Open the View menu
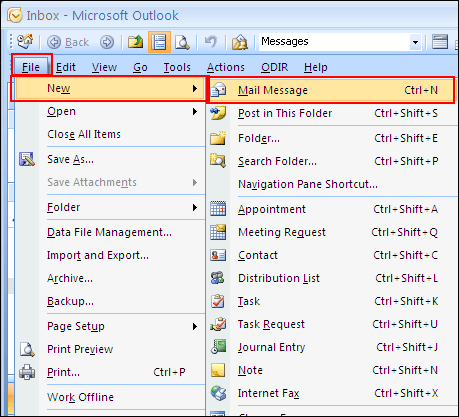Screen dimensions: 459x417 point(104,67)
